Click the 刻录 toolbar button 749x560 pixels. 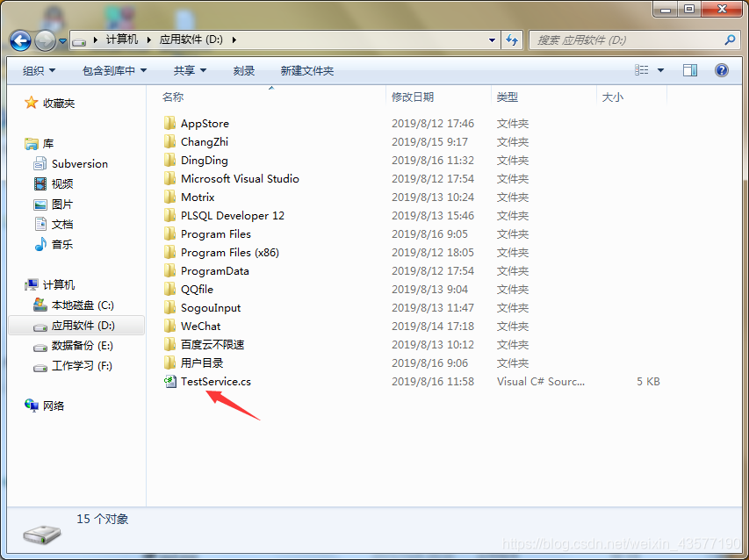[x=244, y=70]
